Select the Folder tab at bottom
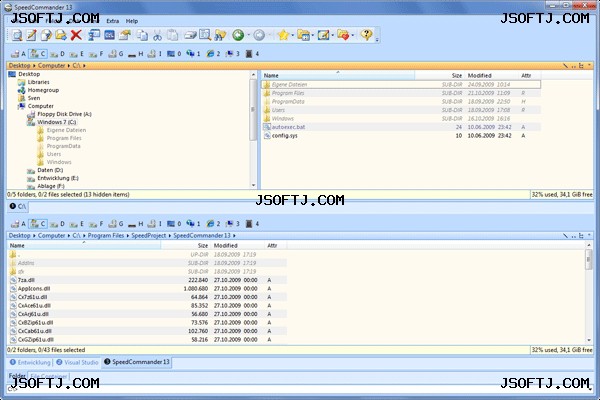Screen dimensions: 600x400 pos(17,376)
